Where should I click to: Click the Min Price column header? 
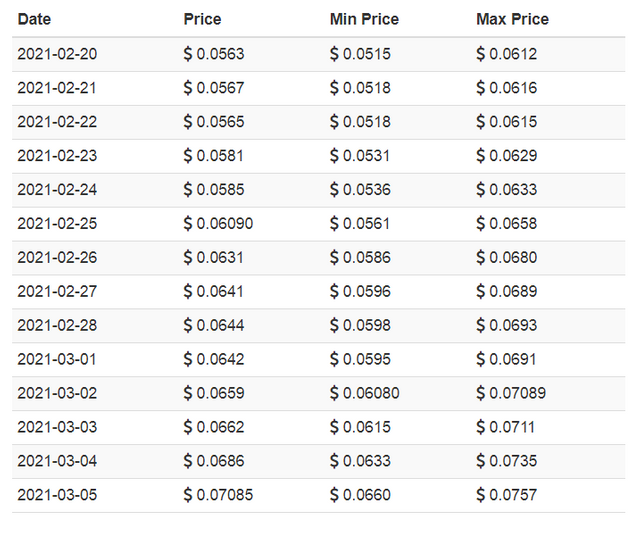[364, 19]
